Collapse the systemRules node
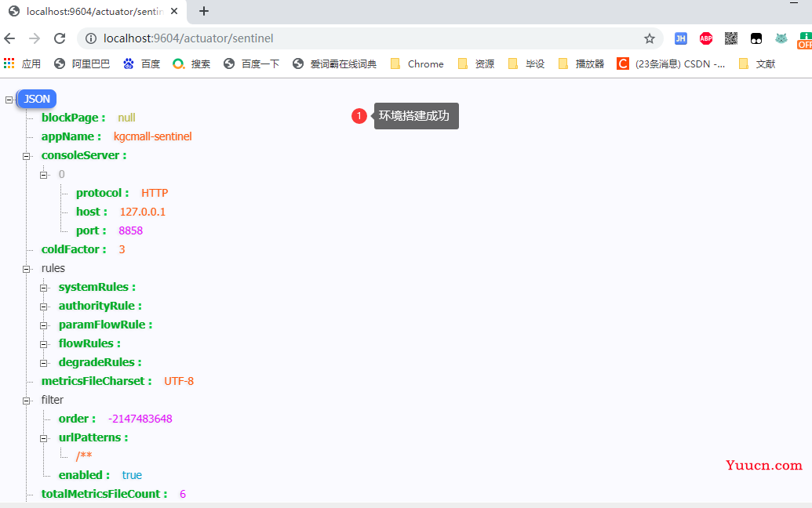This screenshot has height=508, width=812. point(43,288)
